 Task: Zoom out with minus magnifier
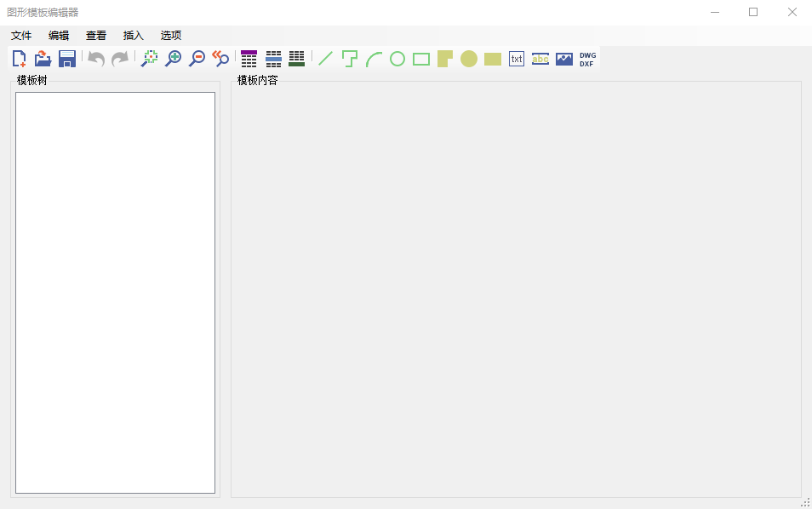(x=197, y=59)
